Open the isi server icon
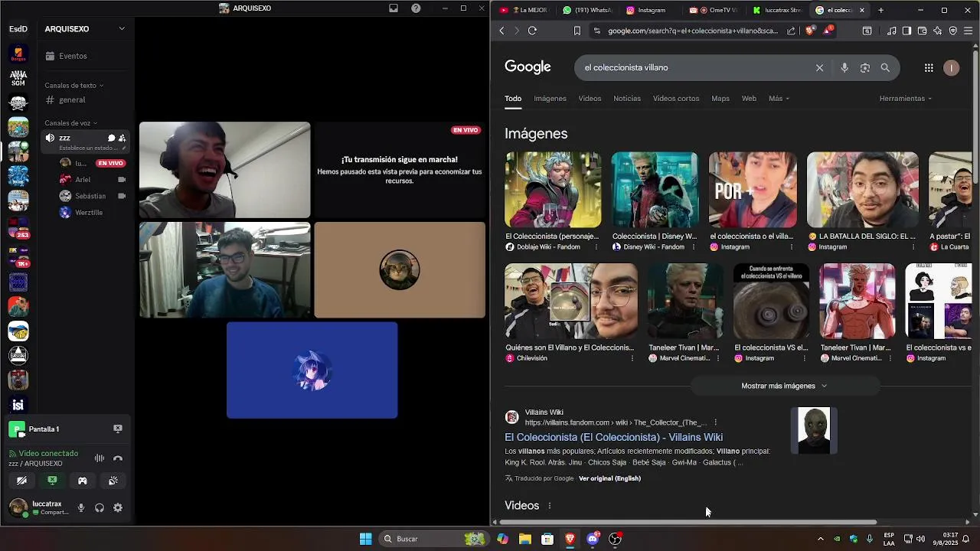 18,405
